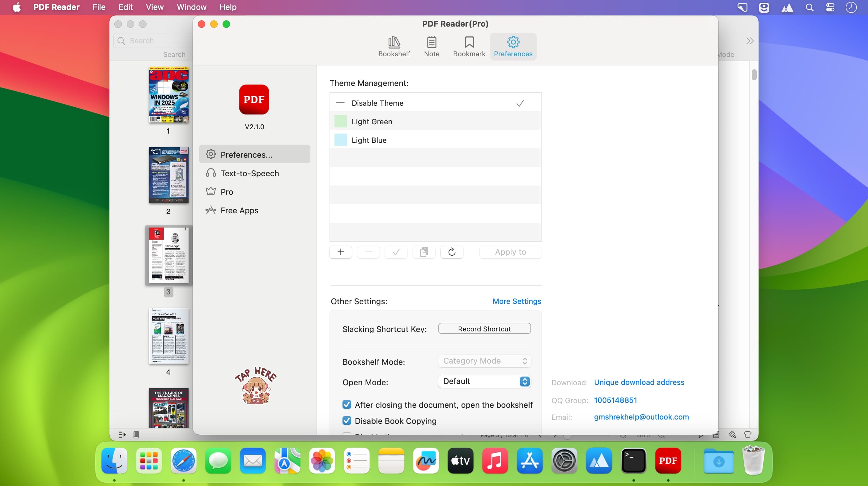Select the Preferences toolbar tab

[513, 46]
